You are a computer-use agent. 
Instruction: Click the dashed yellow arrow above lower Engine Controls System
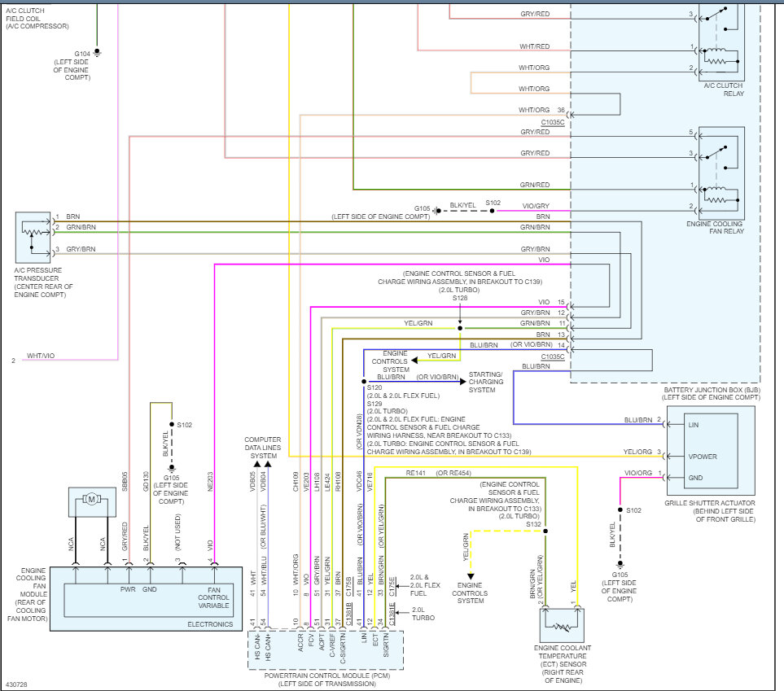471,576
